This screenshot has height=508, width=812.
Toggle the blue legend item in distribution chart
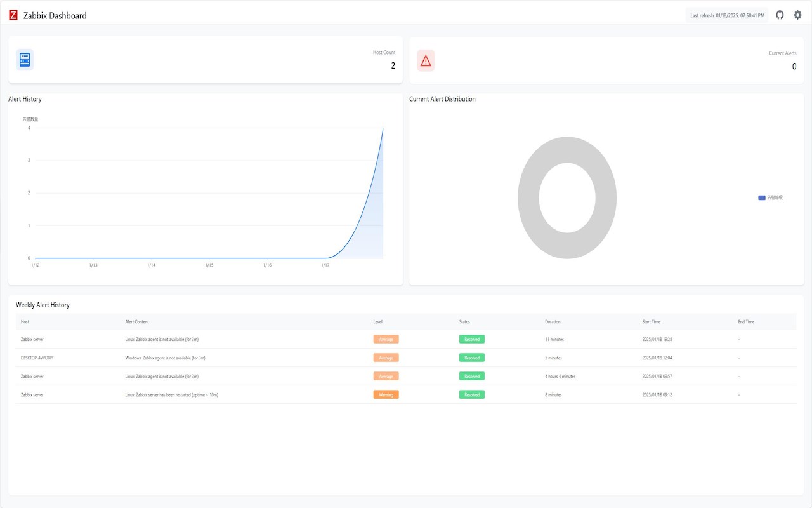(x=771, y=197)
